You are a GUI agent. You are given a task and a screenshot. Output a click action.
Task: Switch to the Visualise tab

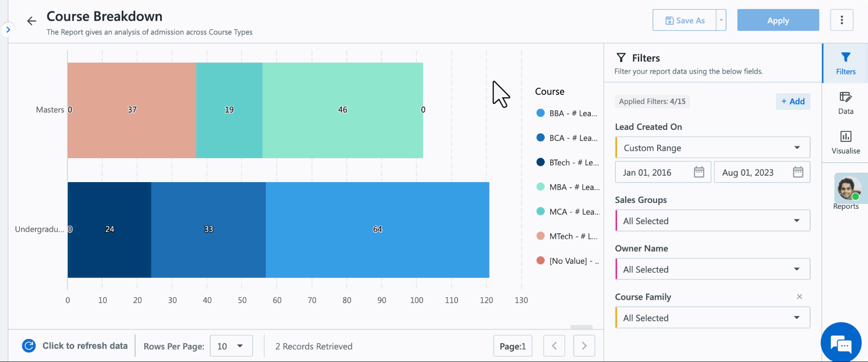(x=845, y=142)
